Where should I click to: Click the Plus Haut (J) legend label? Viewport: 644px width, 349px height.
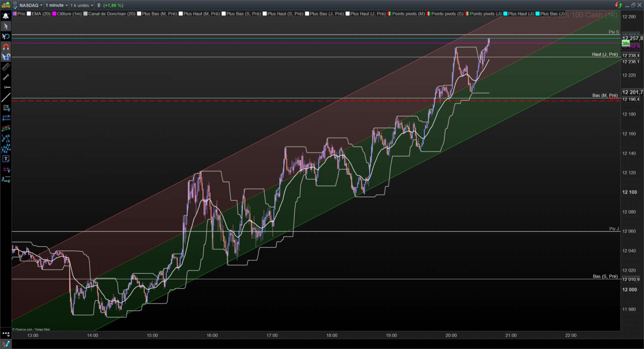click(521, 14)
